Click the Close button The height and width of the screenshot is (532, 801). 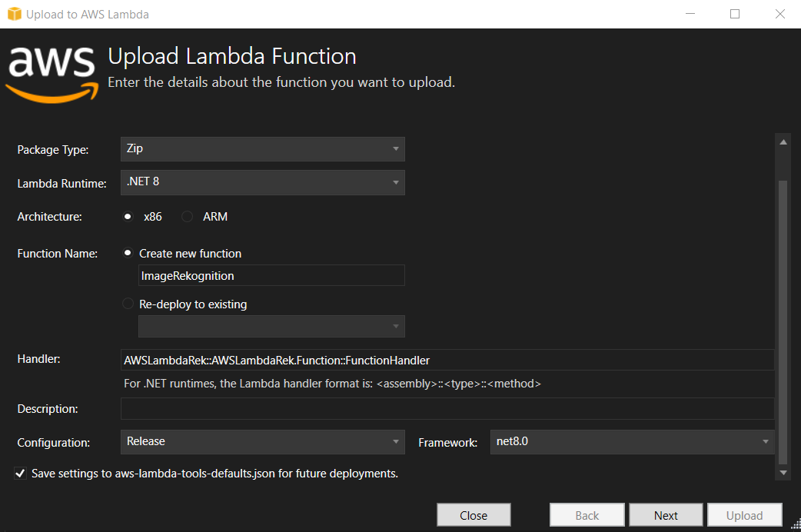click(x=474, y=514)
